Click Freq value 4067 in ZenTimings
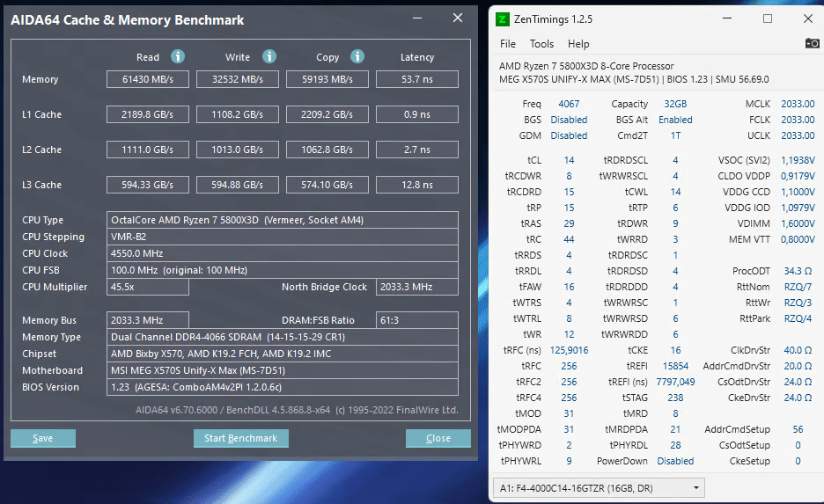 569,104
